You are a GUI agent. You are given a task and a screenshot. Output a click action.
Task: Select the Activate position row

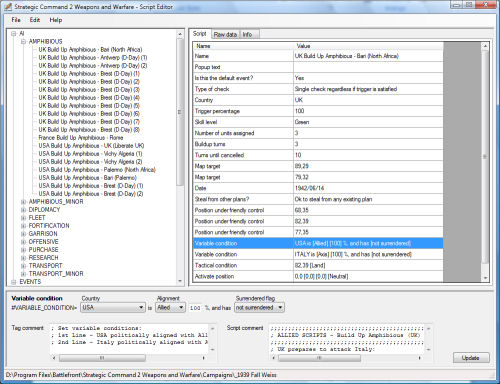pos(318,276)
